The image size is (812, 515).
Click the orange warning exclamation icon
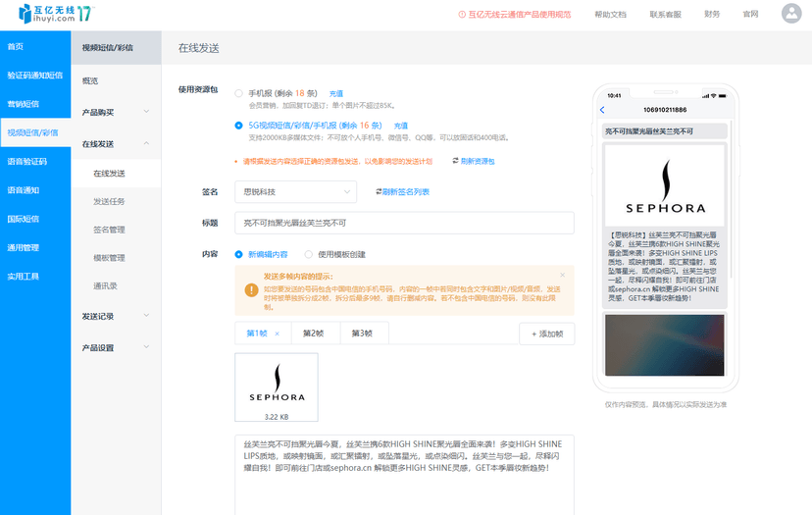tap(251, 290)
